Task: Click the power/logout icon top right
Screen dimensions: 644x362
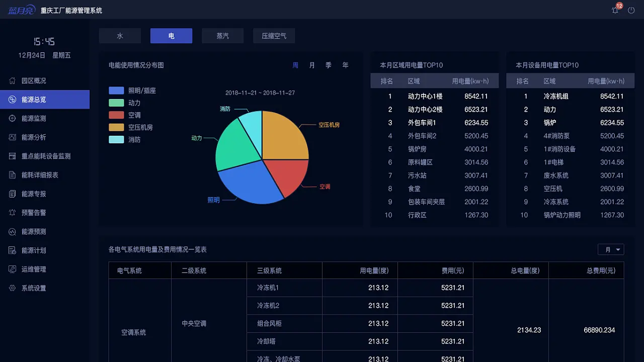Action: coord(631,10)
